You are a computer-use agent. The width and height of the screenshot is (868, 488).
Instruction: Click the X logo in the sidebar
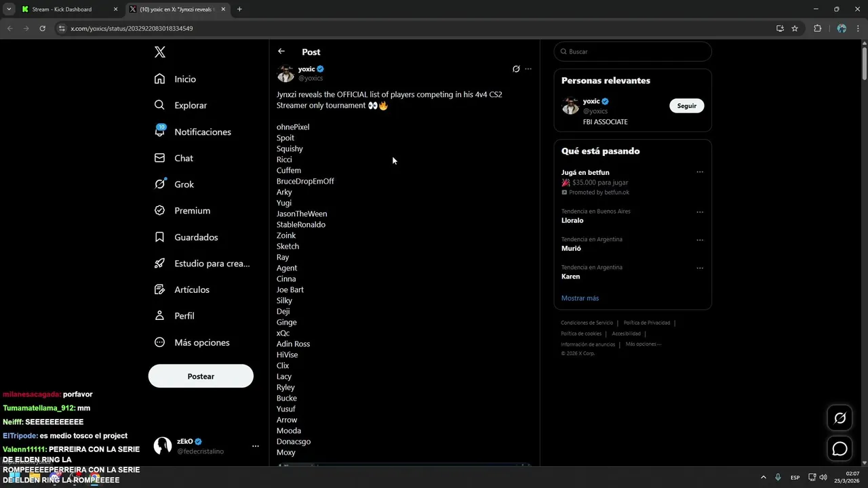point(159,52)
